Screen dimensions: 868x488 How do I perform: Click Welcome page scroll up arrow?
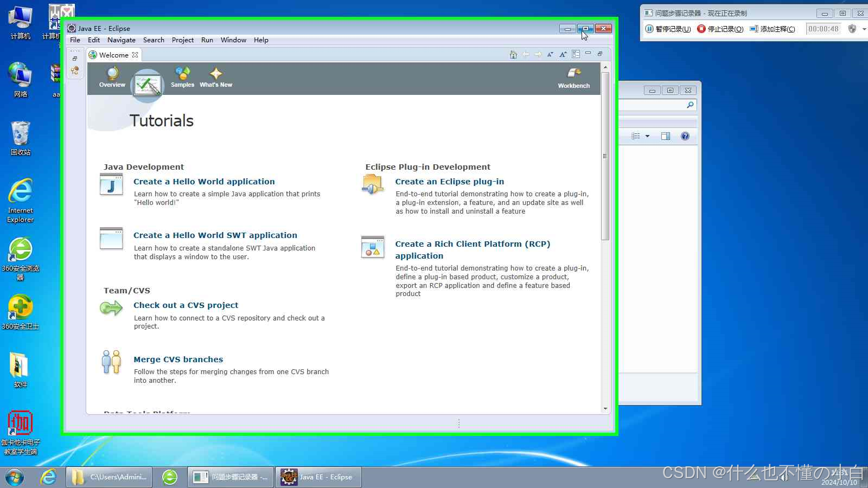605,67
